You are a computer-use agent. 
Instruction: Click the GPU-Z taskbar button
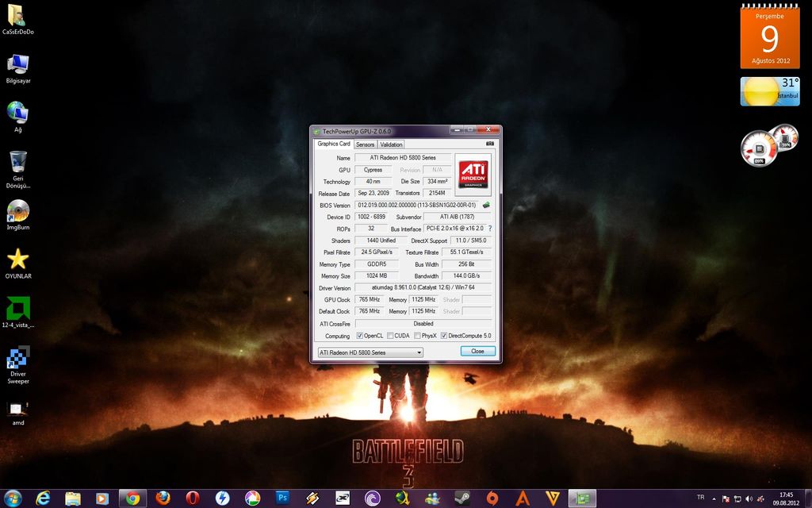[x=582, y=498]
